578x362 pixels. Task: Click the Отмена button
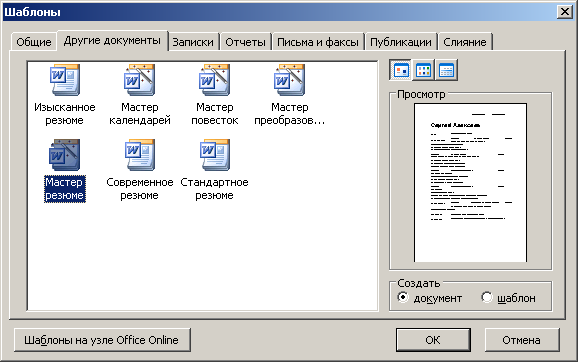522,340
